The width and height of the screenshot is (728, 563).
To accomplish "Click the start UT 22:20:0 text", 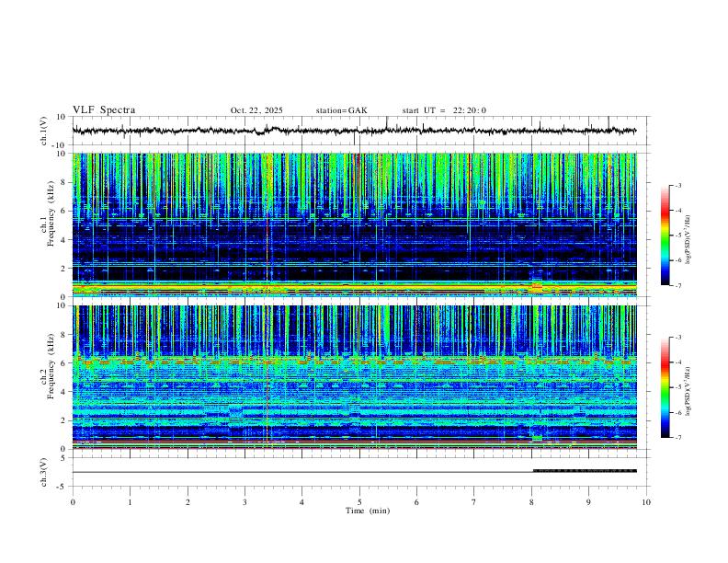I will 444,110.
